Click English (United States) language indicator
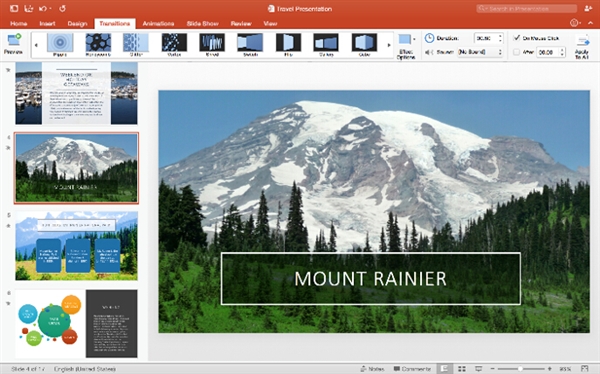This screenshot has width=600, height=374. [85, 369]
